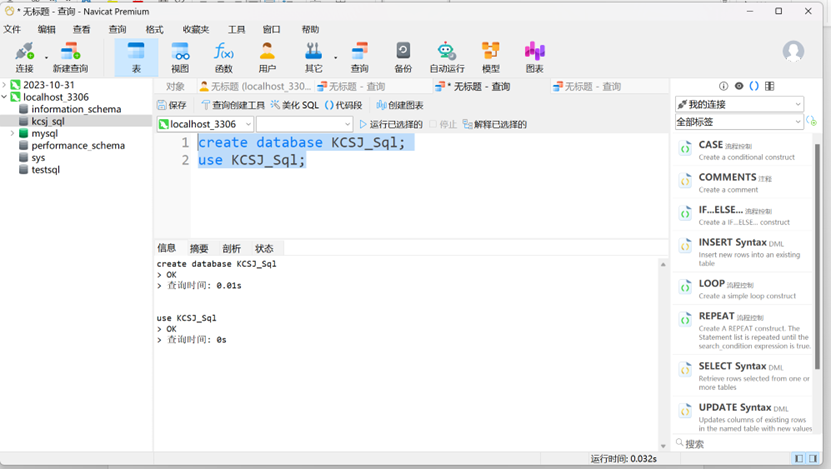Open the 全部标签 (All Tags) dropdown
The image size is (831, 469).
[739, 122]
